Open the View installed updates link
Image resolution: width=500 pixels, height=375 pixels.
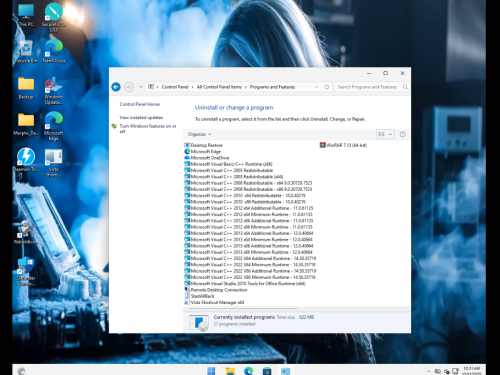click(x=141, y=118)
